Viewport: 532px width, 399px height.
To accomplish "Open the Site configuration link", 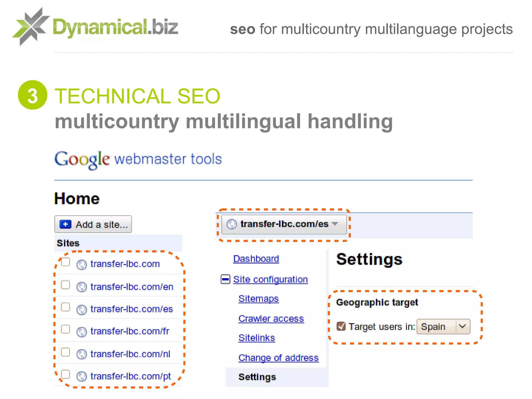I will tap(270, 280).
